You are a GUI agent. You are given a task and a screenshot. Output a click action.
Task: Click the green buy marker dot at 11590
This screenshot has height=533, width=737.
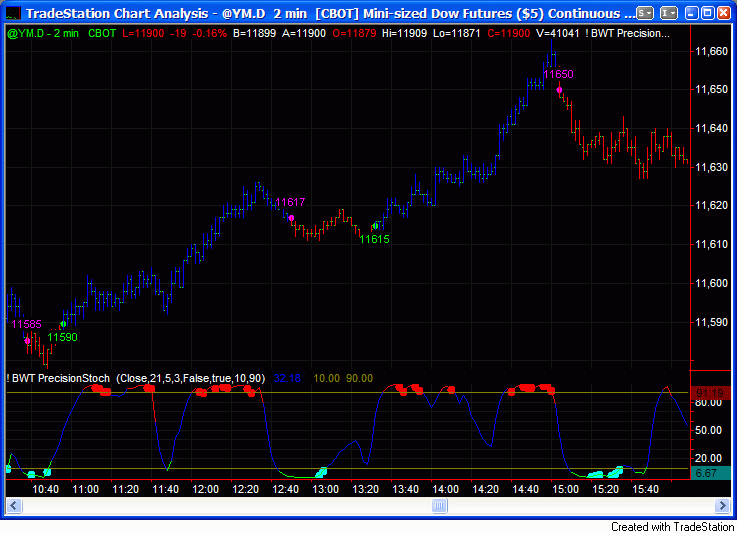63,324
